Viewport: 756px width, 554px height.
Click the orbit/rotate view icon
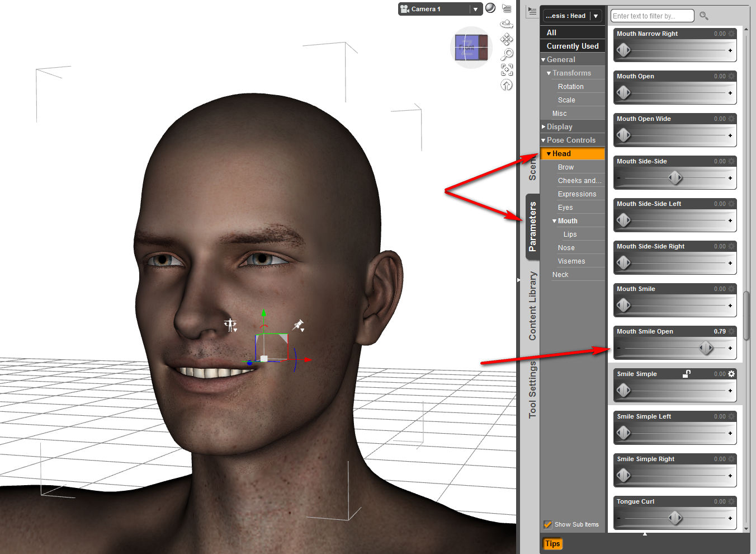(507, 24)
